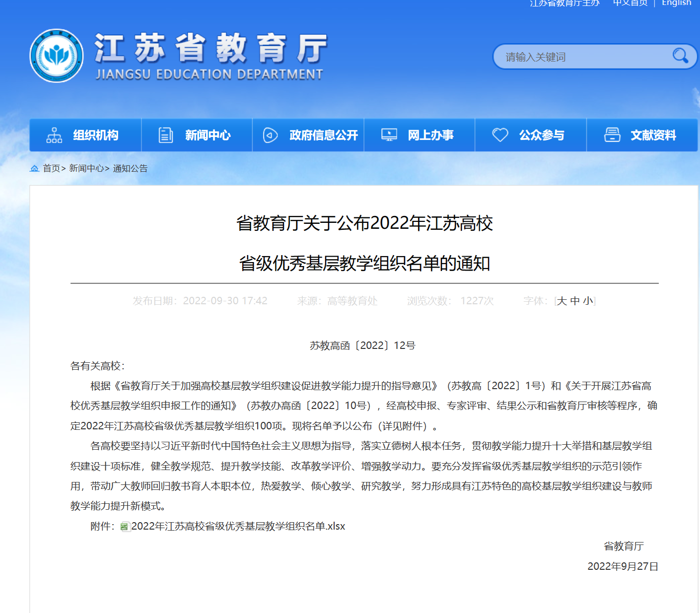The height and width of the screenshot is (613, 700).
Task: Click the date 2022年9月27日
Action: point(623,566)
